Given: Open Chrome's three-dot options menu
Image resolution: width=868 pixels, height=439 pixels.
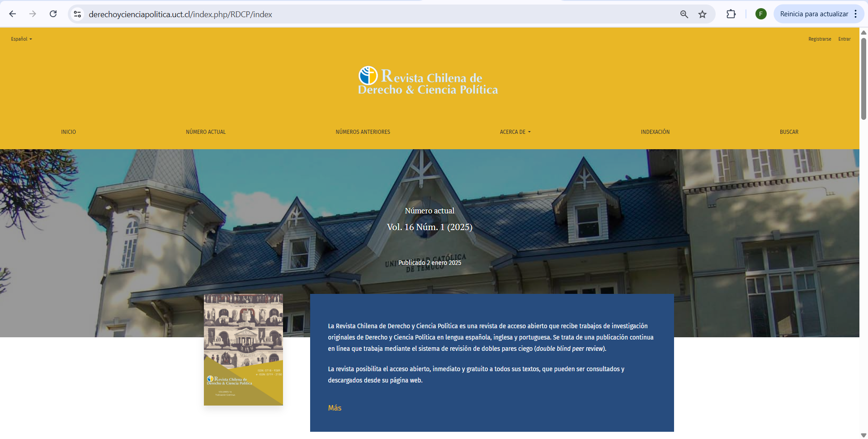Looking at the screenshot, I should [x=855, y=14].
